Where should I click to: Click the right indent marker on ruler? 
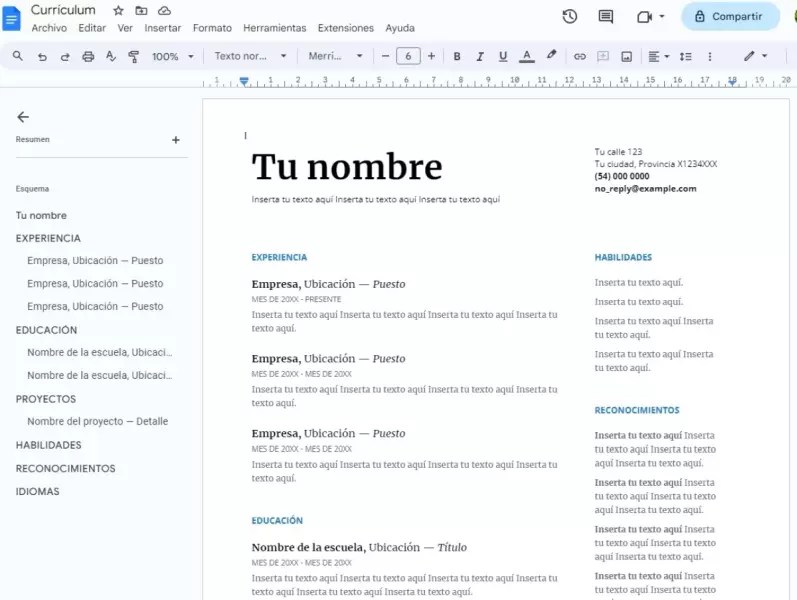(x=732, y=82)
